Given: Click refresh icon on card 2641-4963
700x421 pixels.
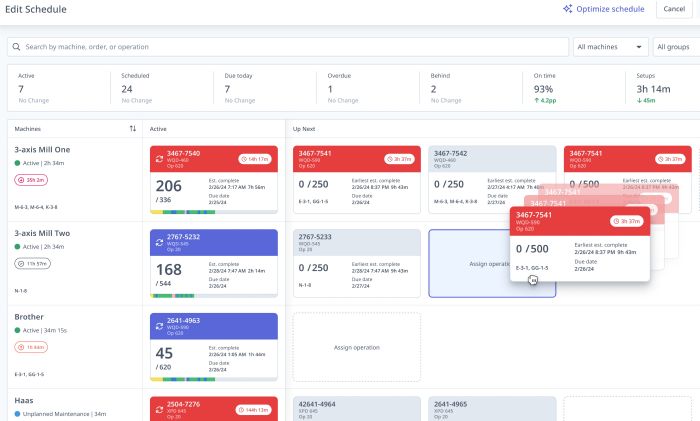Looking at the screenshot, I should (x=159, y=326).
